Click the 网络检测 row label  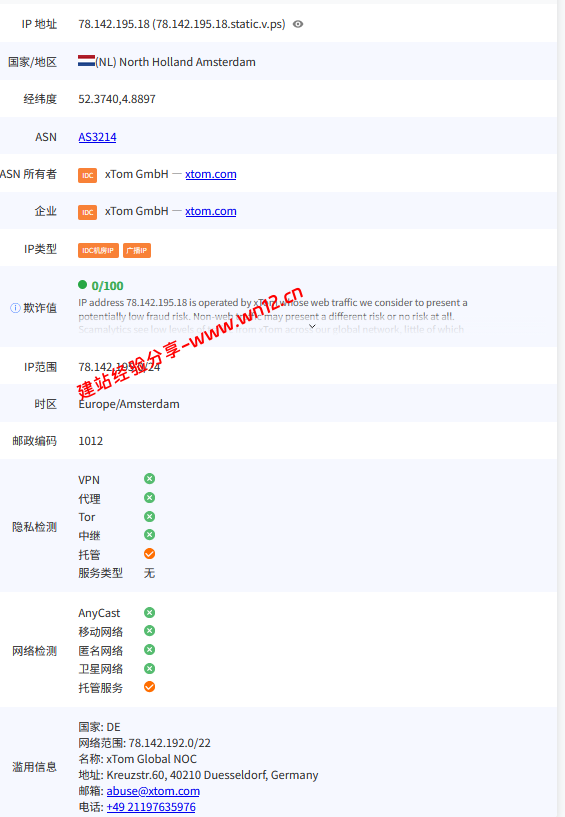[34, 651]
